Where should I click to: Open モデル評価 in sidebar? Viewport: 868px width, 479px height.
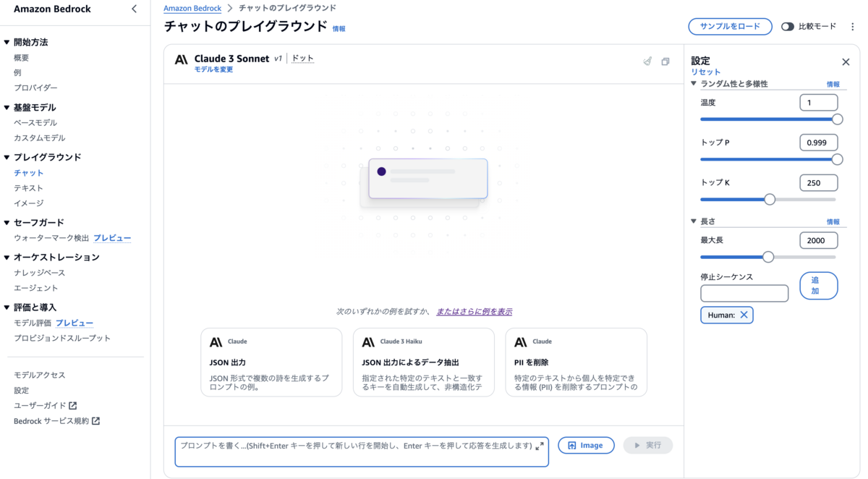[x=33, y=323]
